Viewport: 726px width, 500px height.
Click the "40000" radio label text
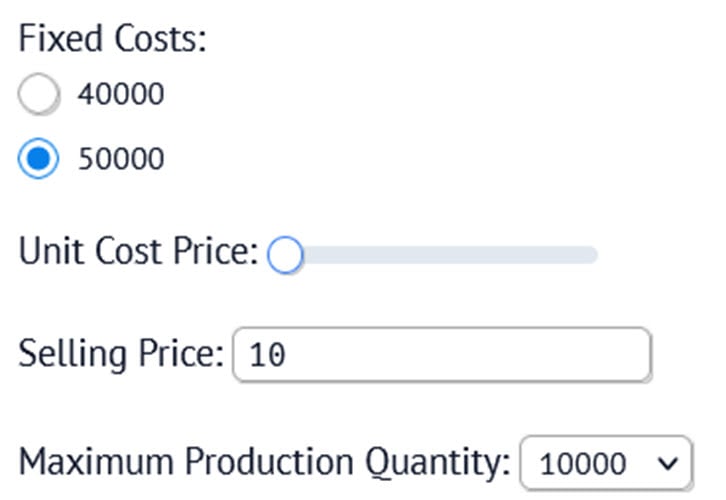pos(120,95)
